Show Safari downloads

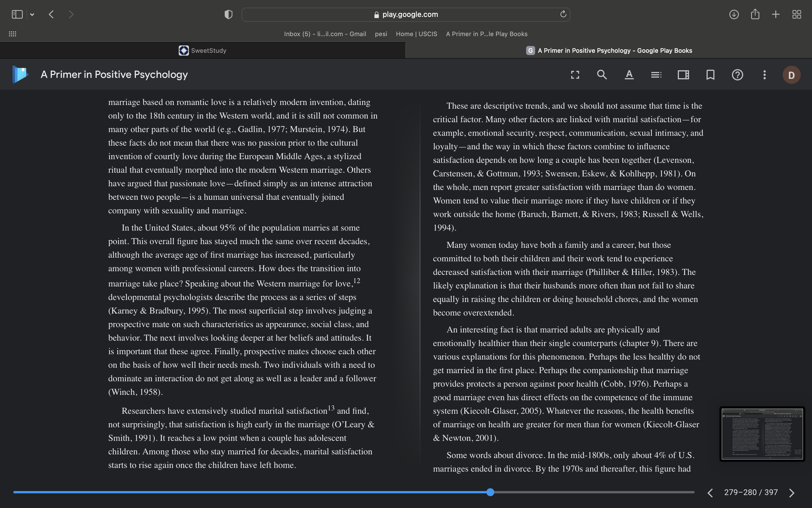coord(734,14)
